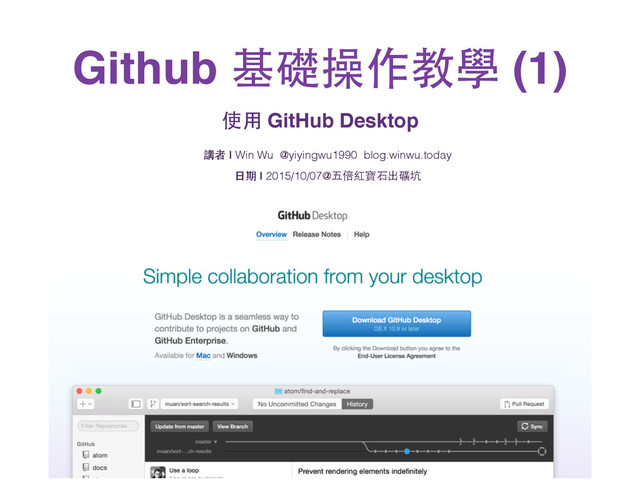
Task: Click the docs repository book icon
Action: pos(86,467)
